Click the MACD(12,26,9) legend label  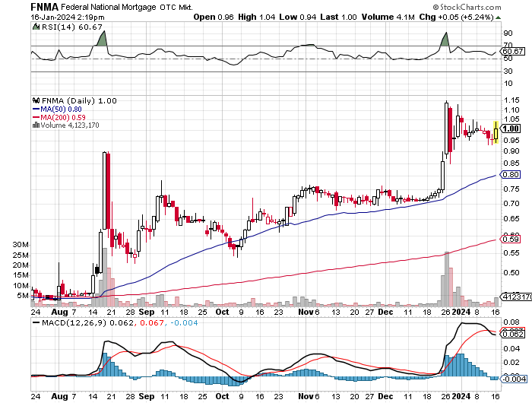click(x=74, y=323)
